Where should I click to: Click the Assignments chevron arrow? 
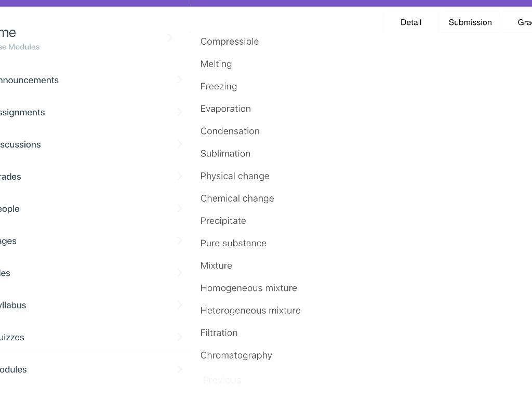(x=179, y=112)
